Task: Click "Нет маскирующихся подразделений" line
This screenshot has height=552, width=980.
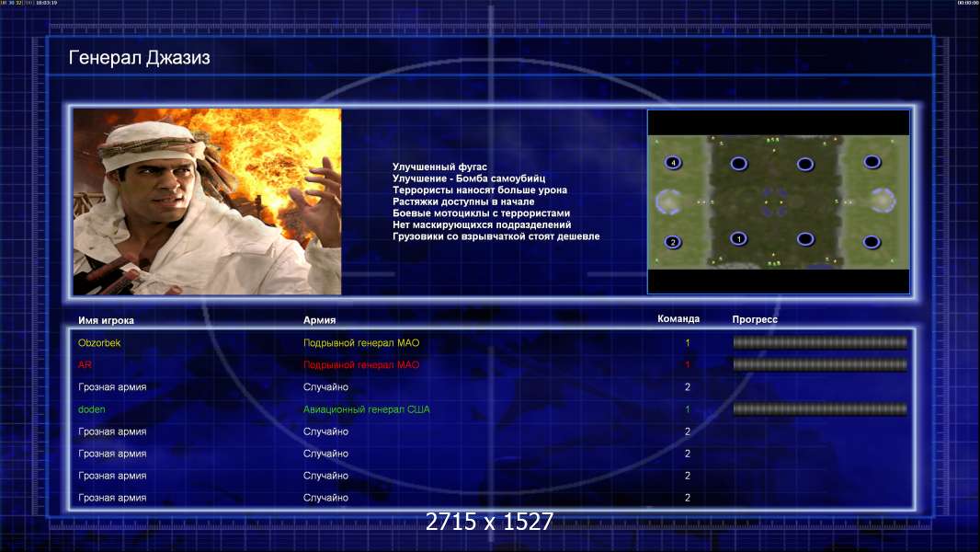Action: (482, 224)
